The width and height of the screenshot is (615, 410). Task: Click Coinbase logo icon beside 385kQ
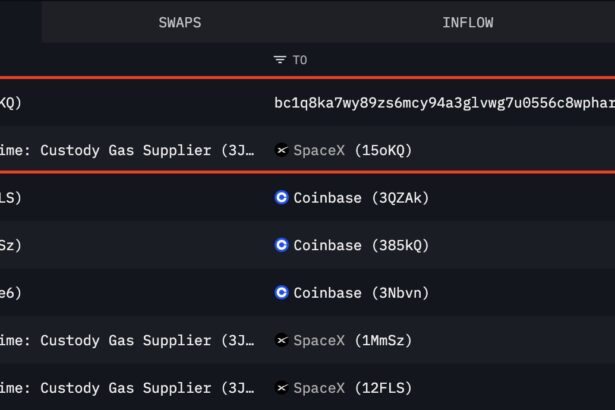coord(281,245)
